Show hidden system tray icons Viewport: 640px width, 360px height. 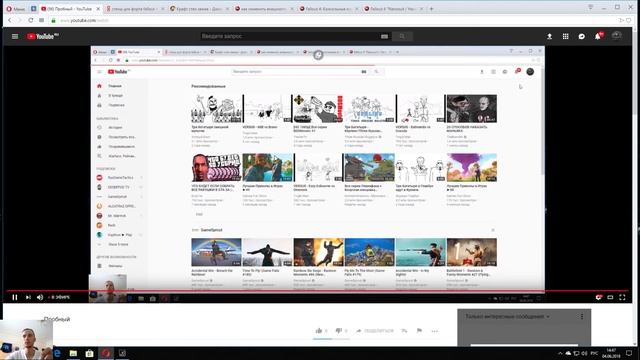coord(560,353)
